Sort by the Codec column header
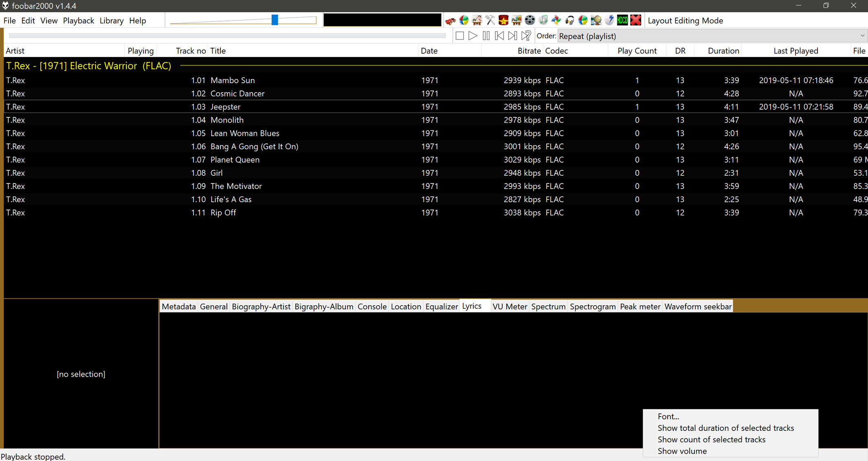868x461 pixels. [x=576, y=51]
